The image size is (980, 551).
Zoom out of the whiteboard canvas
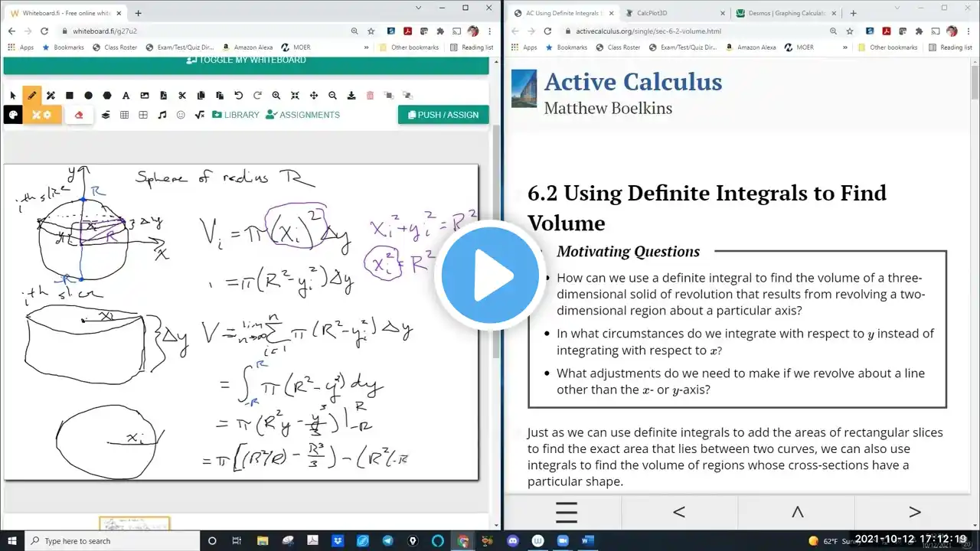[x=332, y=96]
